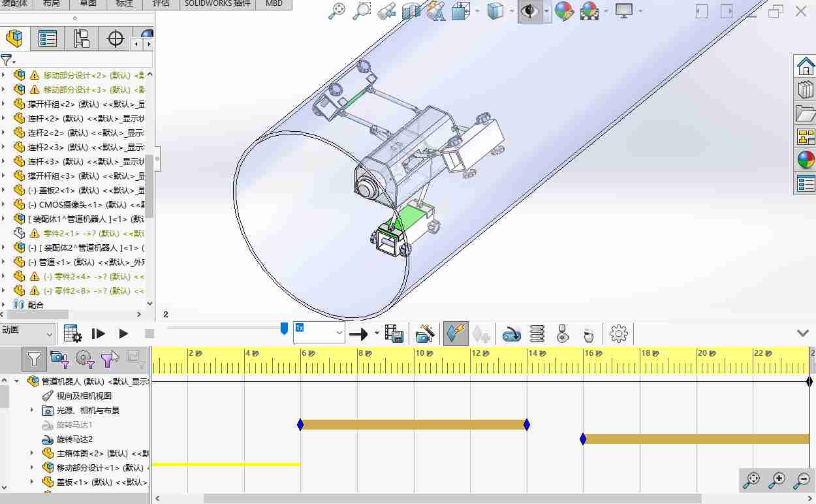This screenshot has height=504, width=816.
Task: Open the Display Style dropdown arrow
Action: 512,11
